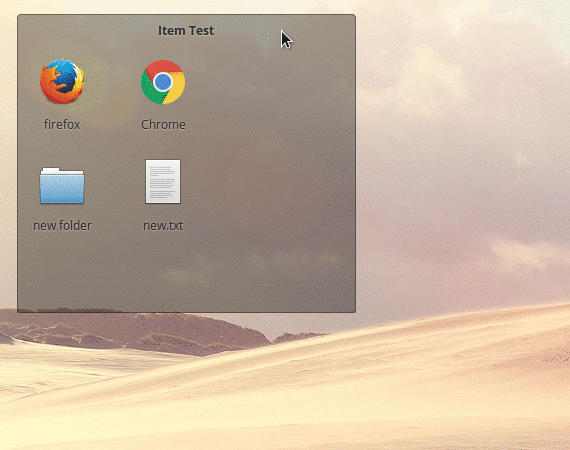The height and width of the screenshot is (450, 570).
Task: Select the blue new folder icon
Action: coord(62,185)
